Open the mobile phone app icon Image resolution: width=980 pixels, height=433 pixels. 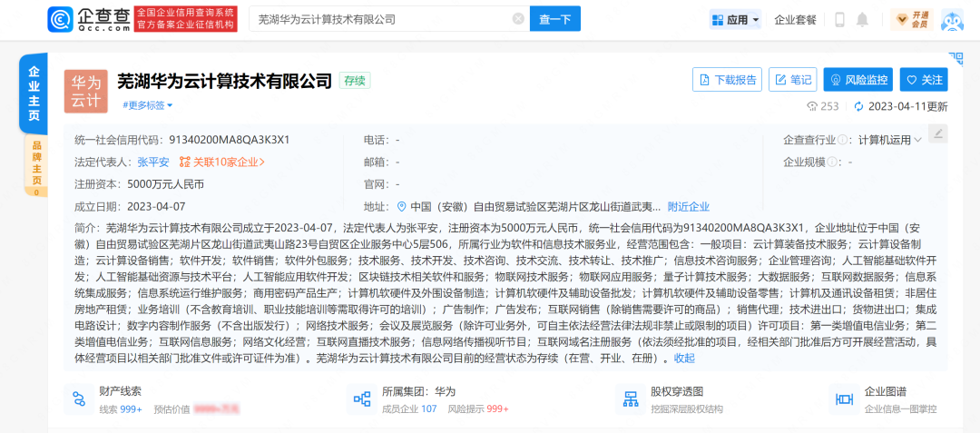[x=839, y=19]
